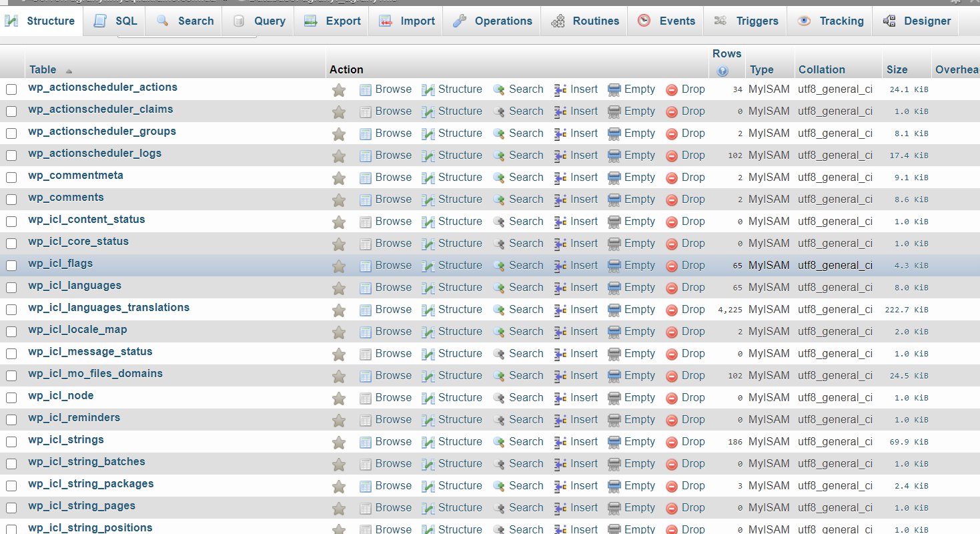The image size is (980, 534).
Task: Go to the Import tab
Action: point(407,21)
